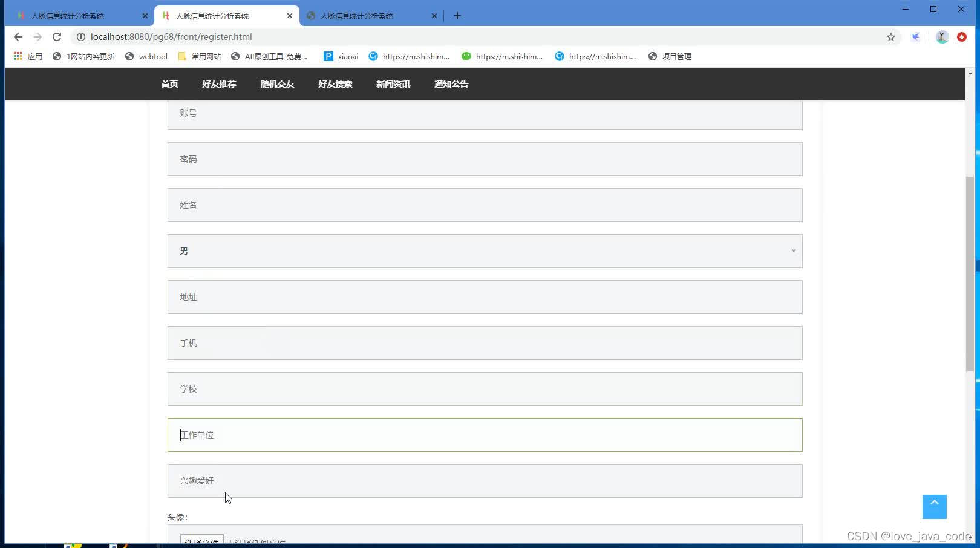Image resolution: width=980 pixels, height=548 pixels.
Task: Open 通知公告 navigation item
Action: [451, 84]
